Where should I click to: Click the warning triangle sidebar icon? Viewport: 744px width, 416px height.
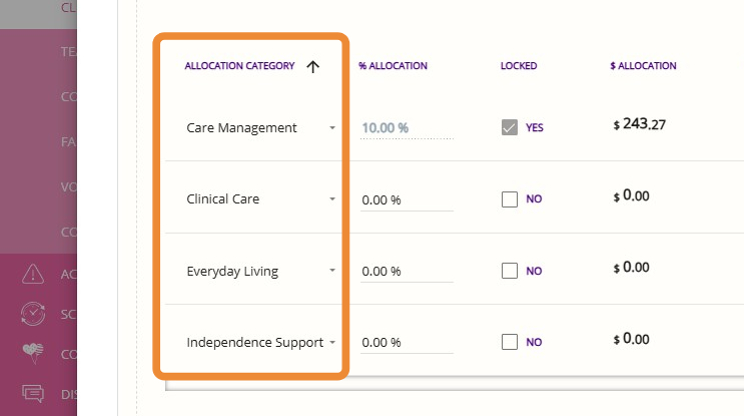coord(33,273)
